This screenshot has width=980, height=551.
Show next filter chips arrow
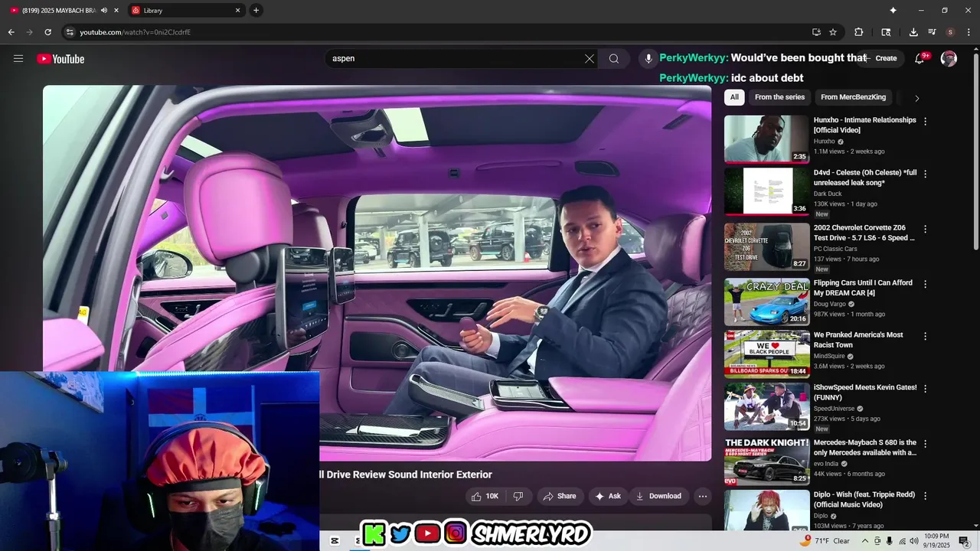[x=916, y=98]
